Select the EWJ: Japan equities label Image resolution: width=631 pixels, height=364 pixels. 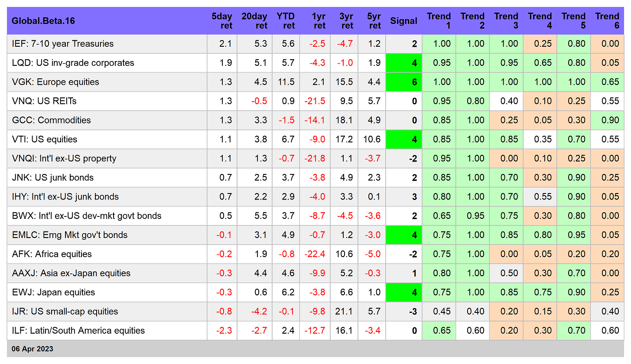pos(54,292)
